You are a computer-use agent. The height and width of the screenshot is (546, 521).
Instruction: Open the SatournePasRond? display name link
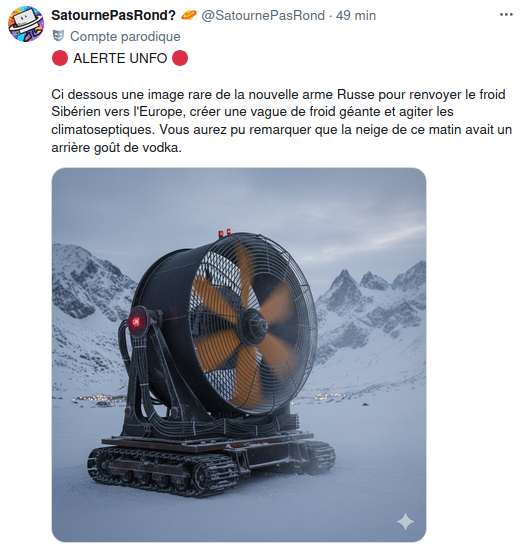(x=114, y=15)
